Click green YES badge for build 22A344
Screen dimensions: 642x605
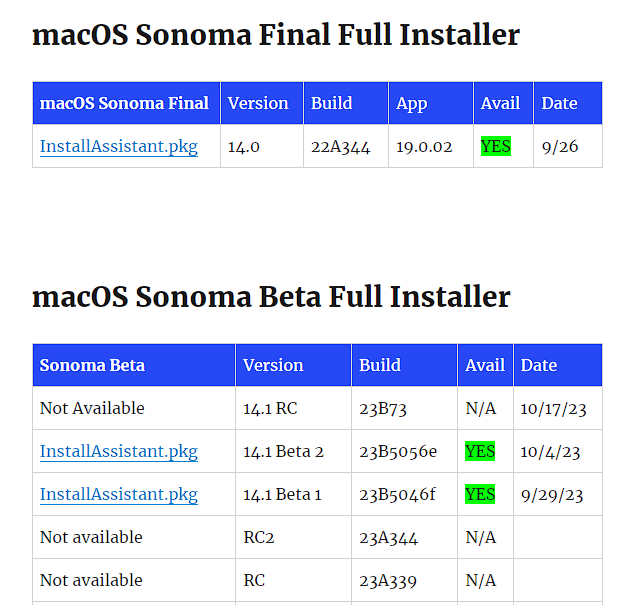coord(495,146)
